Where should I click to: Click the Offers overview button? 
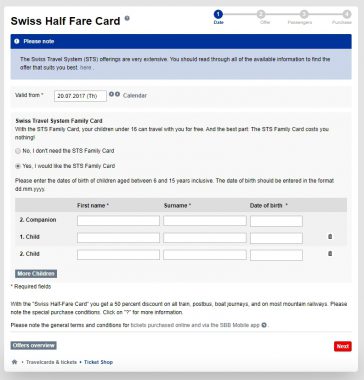coord(33,345)
